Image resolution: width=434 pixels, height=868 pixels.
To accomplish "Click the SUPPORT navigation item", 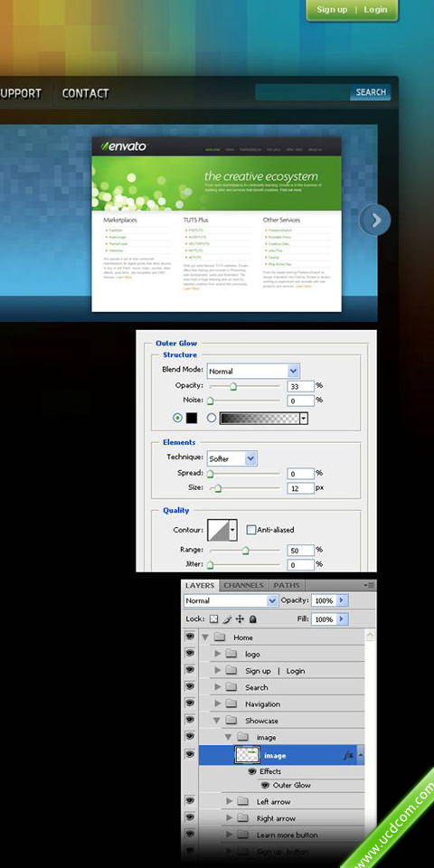I will (21, 93).
